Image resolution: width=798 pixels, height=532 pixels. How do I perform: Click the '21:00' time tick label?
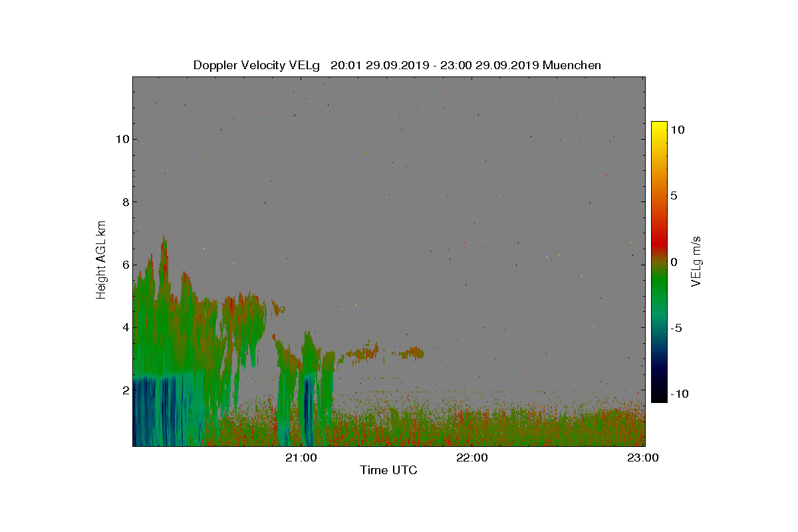[x=303, y=458]
